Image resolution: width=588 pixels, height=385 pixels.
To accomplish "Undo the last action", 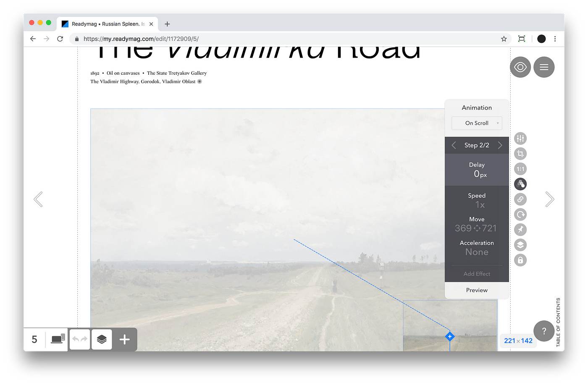I will tap(76, 339).
